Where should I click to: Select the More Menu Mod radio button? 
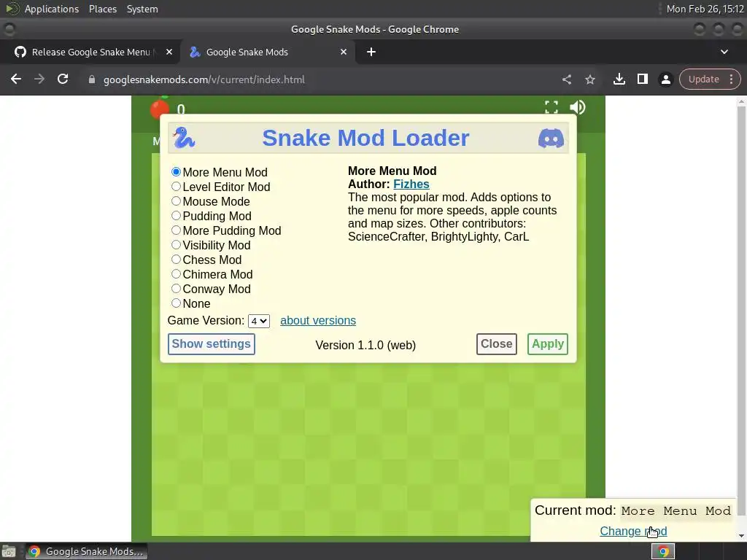176,172
